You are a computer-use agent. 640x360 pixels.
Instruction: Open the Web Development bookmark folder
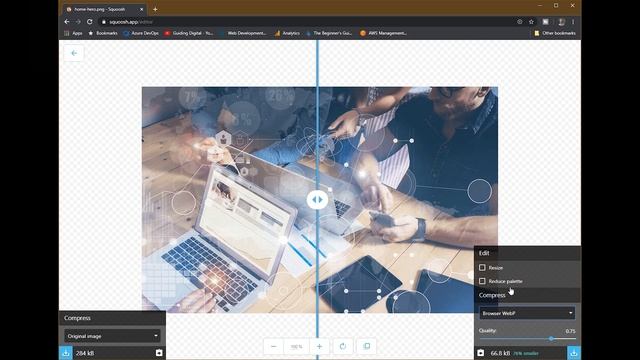(243, 33)
